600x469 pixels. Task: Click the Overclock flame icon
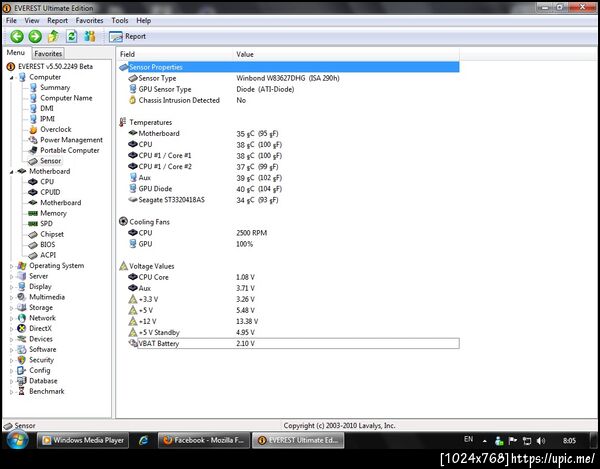click(x=33, y=130)
